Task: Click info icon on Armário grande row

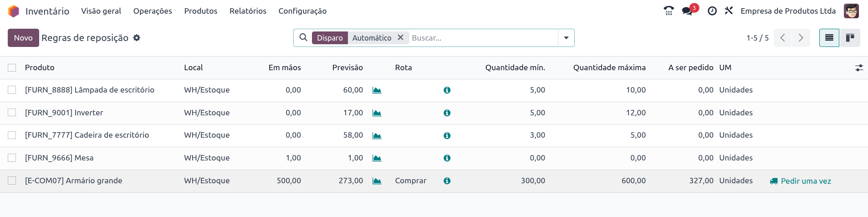Action: point(447,181)
